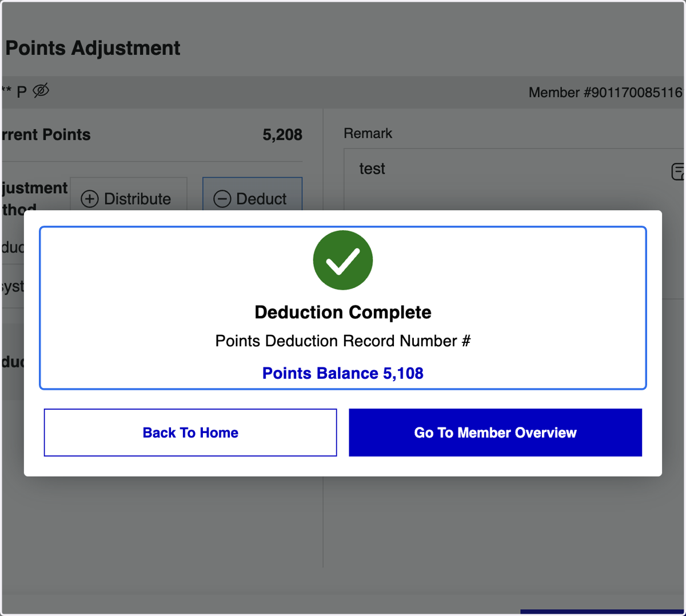Choose the Distribute adjustment method

coord(129,194)
